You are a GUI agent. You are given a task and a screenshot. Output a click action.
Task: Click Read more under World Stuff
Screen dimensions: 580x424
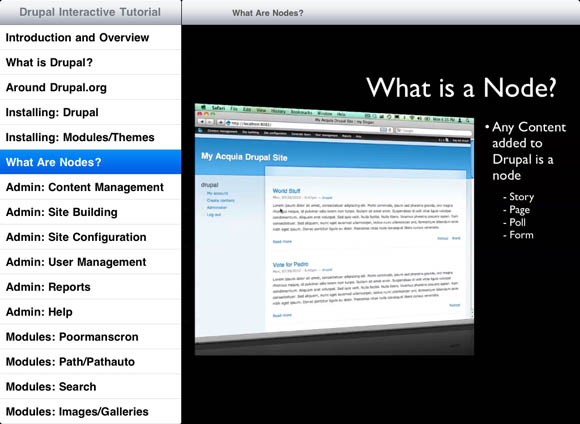tap(282, 242)
